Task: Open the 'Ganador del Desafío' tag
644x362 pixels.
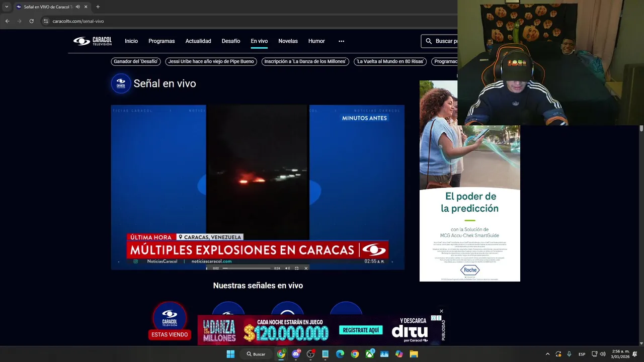Action: point(136,61)
